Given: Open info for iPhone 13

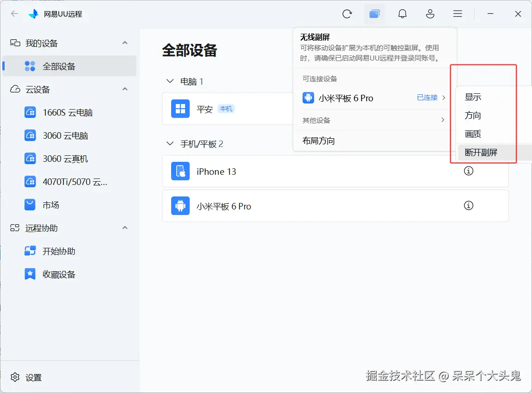Looking at the screenshot, I should (469, 171).
